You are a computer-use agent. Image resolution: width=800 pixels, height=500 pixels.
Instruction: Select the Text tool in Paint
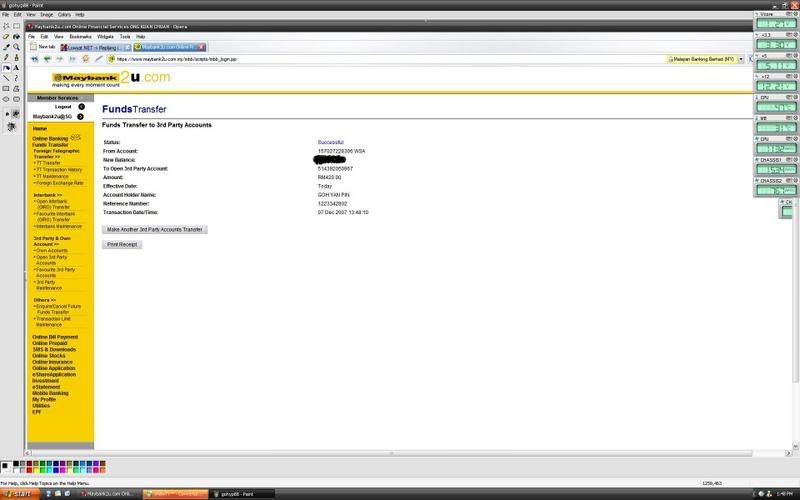(x=17, y=68)
